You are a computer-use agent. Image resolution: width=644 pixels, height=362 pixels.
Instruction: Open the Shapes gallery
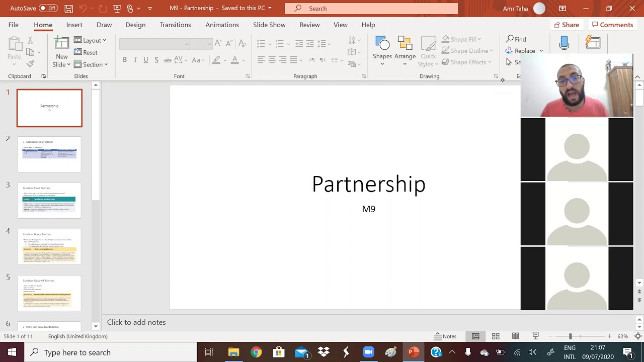point(382,51)
